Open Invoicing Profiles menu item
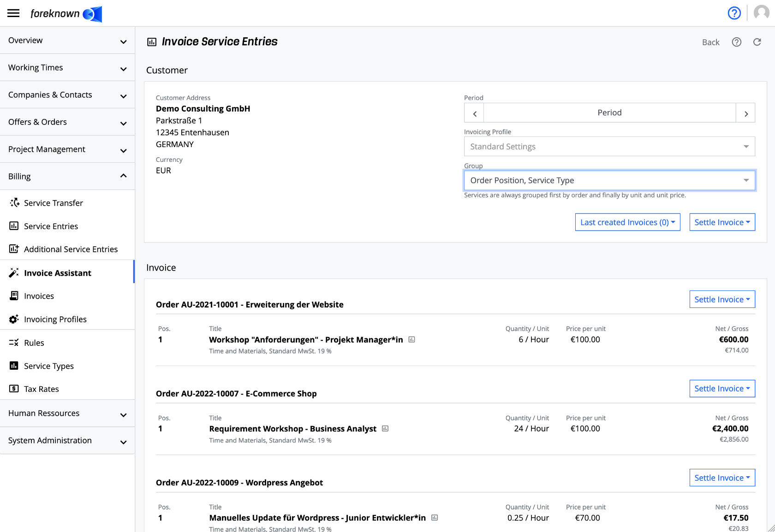The image size is (775, 532). click(67, 319)
